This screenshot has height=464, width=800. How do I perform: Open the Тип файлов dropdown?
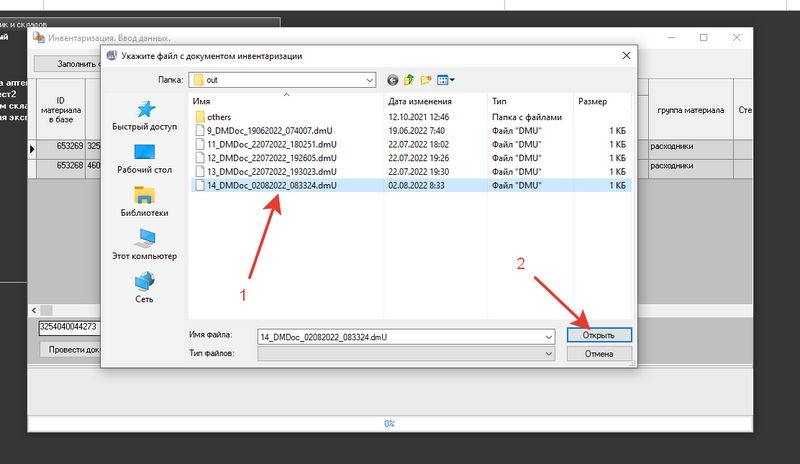pyautogui.click(x=548, y=354)
